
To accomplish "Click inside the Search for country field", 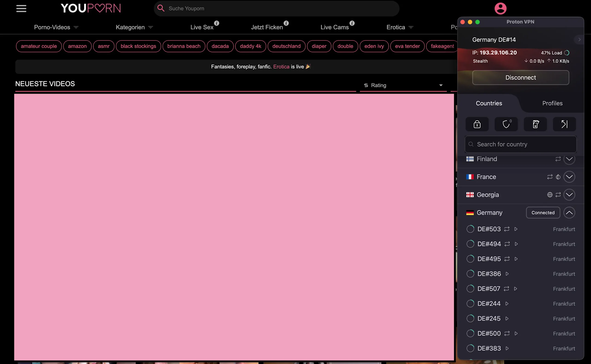I will pyautogui.click(x=520, y=144).
